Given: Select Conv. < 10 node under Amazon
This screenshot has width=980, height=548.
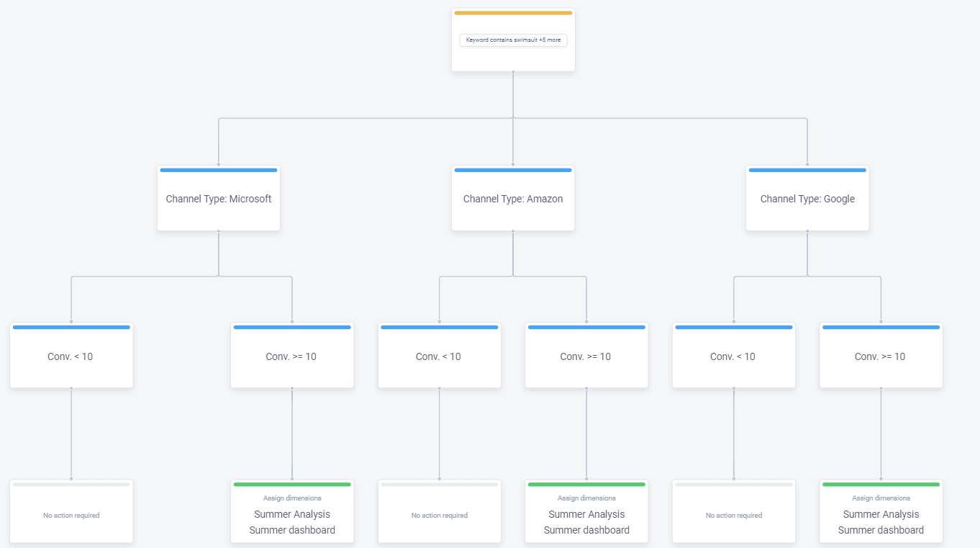Looking at the screenshot, I should tap(439, 356).
